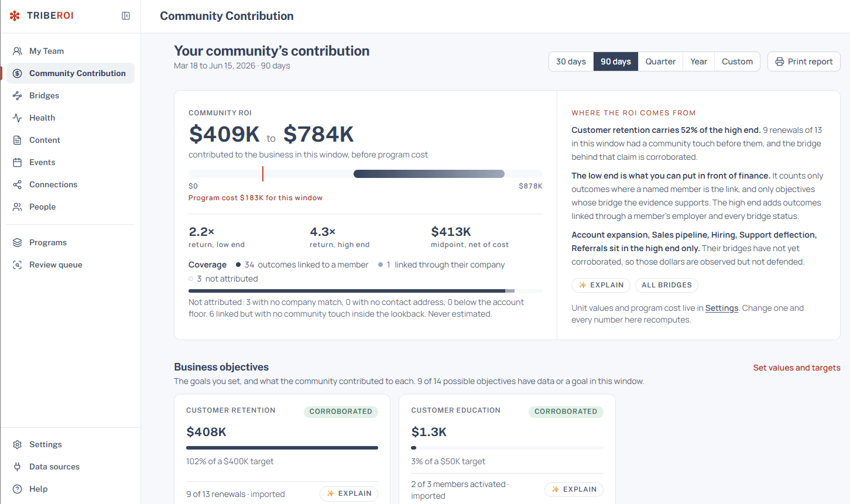Click the 4.3× return, high end value

[x=323, y=232]
